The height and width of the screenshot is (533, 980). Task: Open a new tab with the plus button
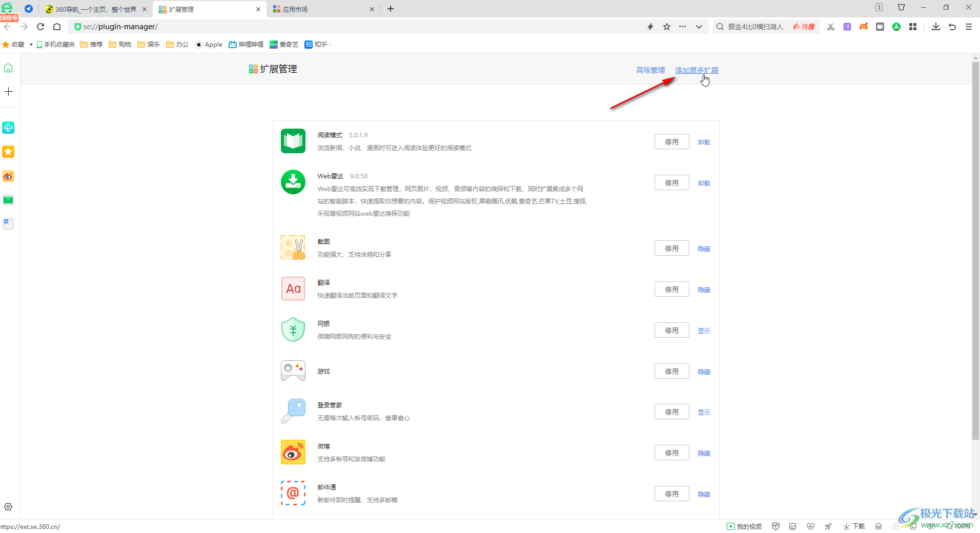pos(391,9)
